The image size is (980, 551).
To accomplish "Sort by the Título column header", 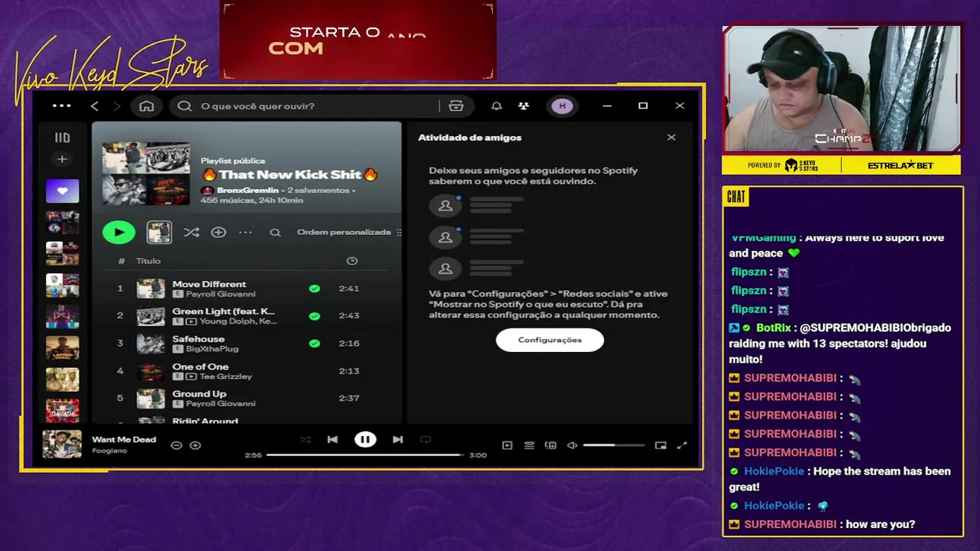I will [x=149, y=261].
